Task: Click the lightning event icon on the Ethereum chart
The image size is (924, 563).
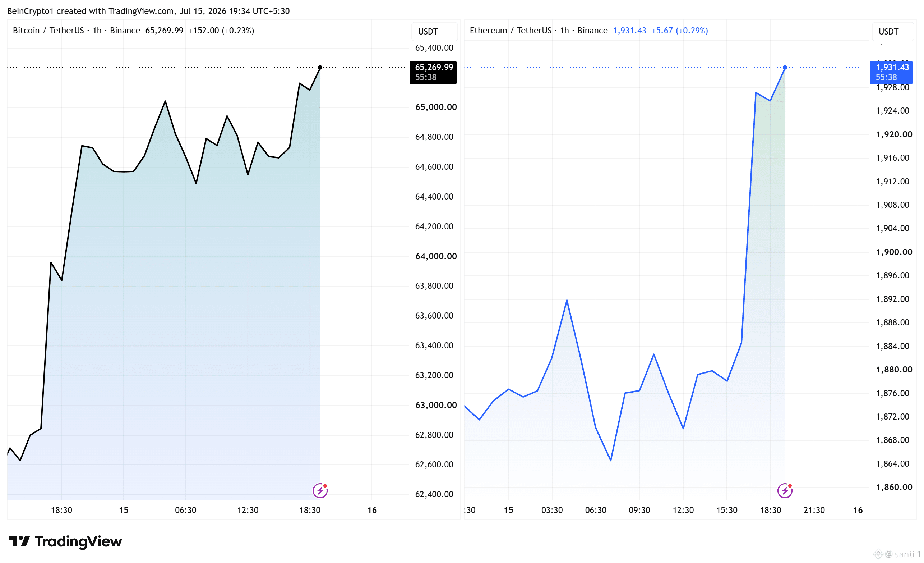Action: [785, 490]
